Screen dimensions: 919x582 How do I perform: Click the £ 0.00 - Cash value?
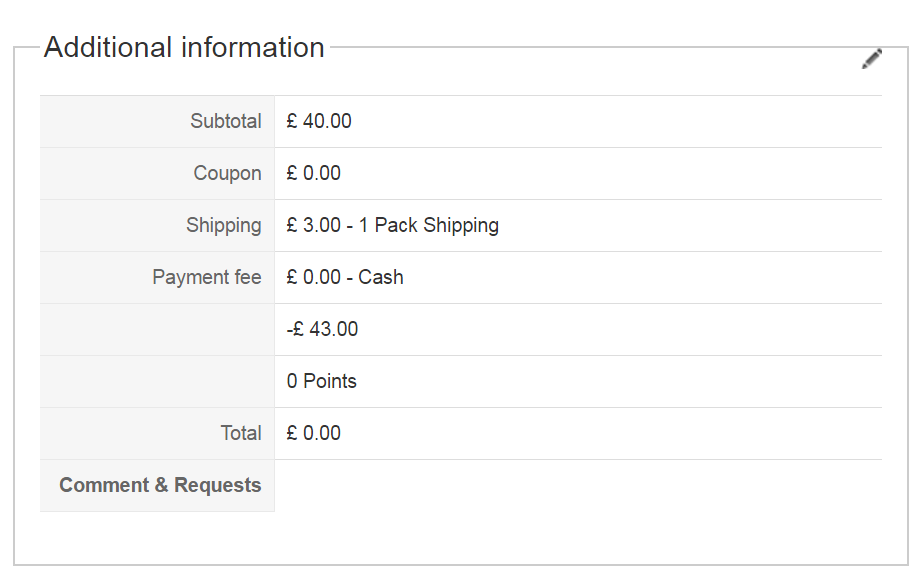pyautogui.click(x=345, y=278)
